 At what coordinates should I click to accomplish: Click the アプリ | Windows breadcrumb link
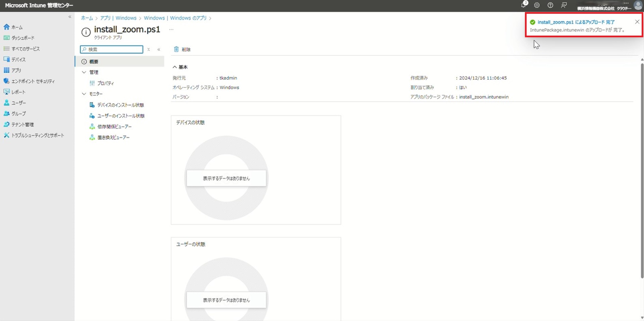coord(118,18)
